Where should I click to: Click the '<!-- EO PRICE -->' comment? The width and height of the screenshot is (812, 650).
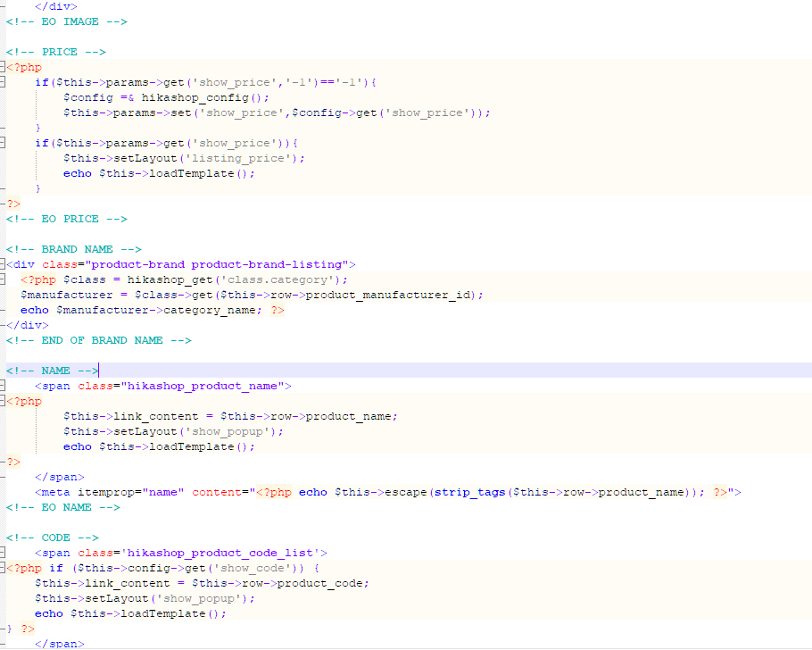66,219
